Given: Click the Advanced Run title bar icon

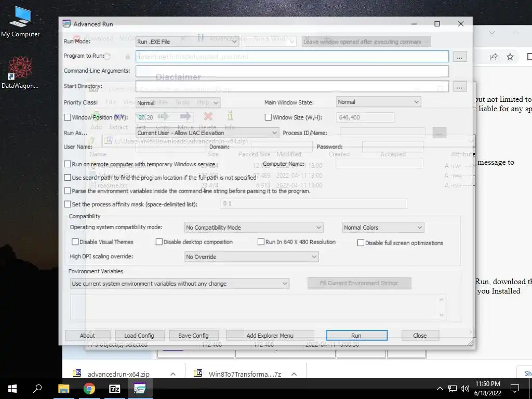Looking at the screenshot, I should 66,24.
